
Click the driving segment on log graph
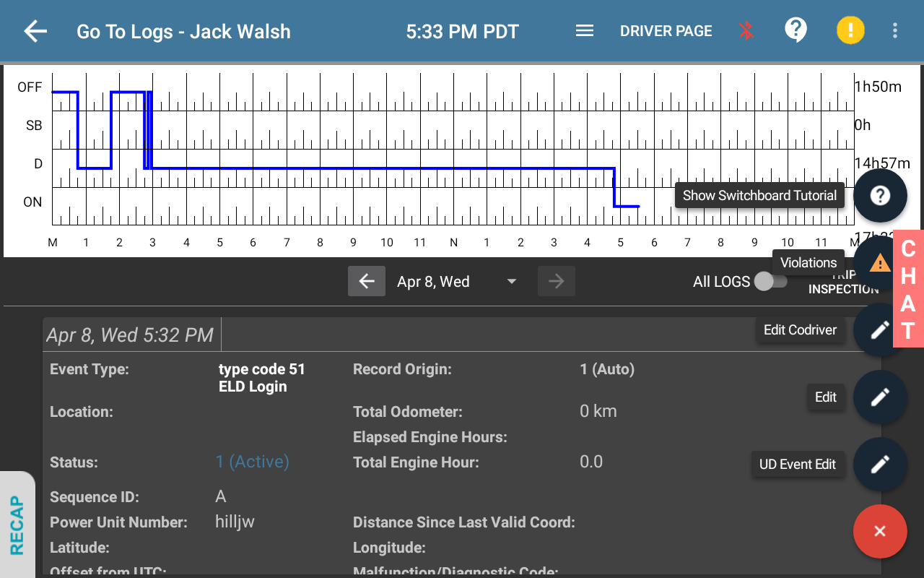[x=383, y=168]
